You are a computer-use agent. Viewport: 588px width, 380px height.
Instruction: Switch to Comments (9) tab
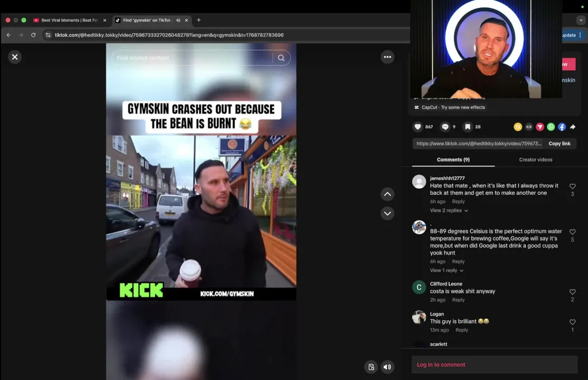(x=453, y=159)
